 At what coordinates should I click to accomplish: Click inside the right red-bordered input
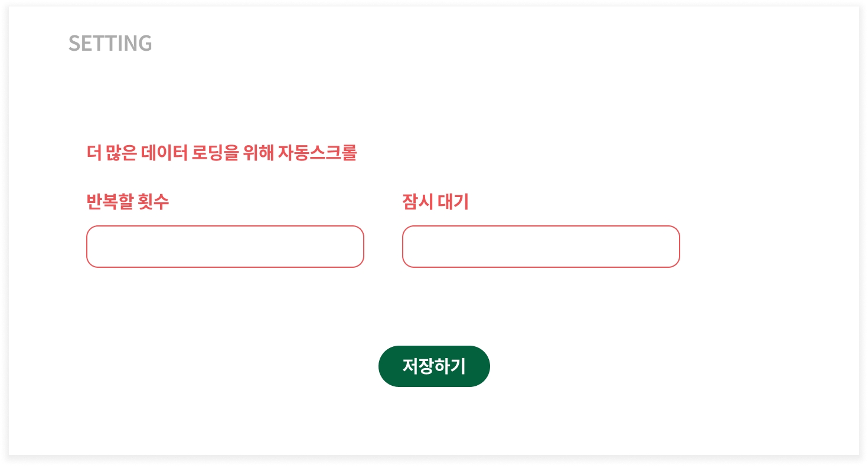tap(541, 247)
